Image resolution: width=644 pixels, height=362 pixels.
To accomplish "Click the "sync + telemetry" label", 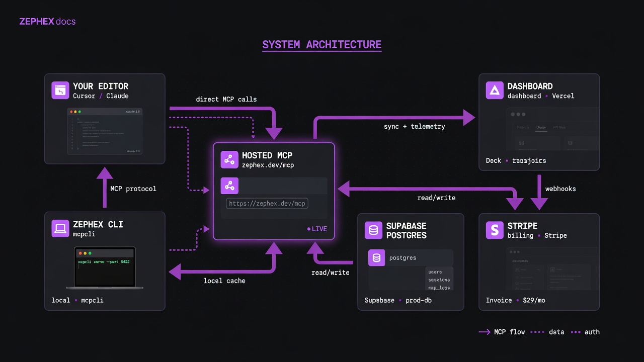I will pyautogui.click(x=414, y=126).
